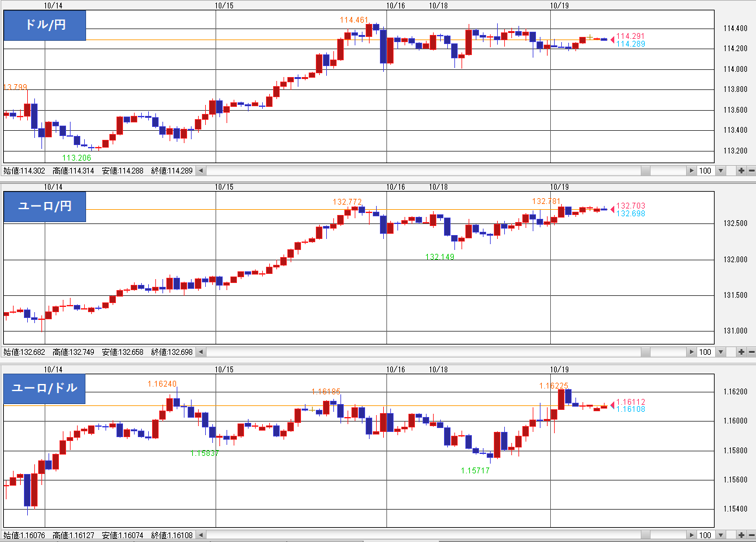Click the 132.772 high annotation

point(347,202)
